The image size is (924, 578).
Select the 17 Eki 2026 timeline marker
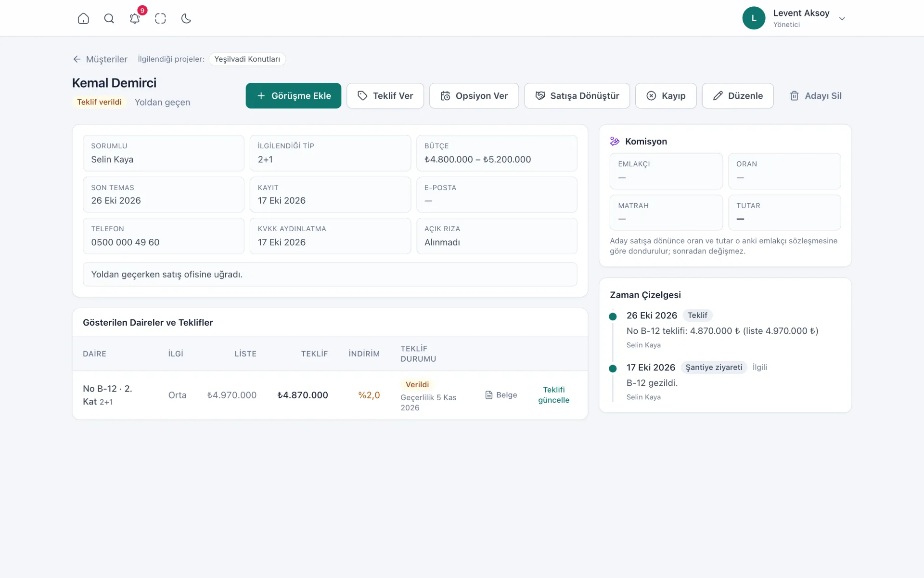(x=613, y=368)
